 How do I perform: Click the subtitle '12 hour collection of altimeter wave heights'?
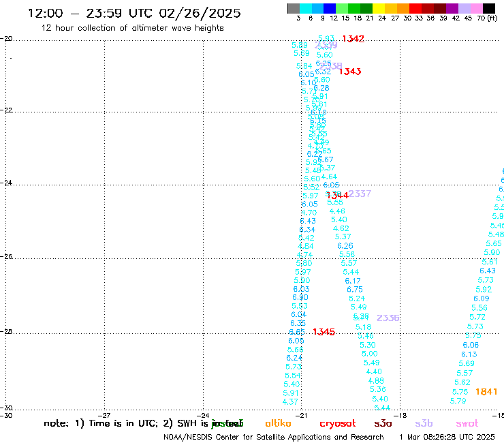tap(132, 28)
